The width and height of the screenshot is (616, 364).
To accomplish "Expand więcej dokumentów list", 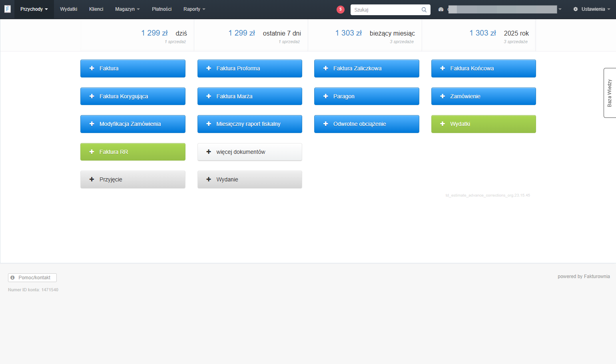I will [250, 152].
